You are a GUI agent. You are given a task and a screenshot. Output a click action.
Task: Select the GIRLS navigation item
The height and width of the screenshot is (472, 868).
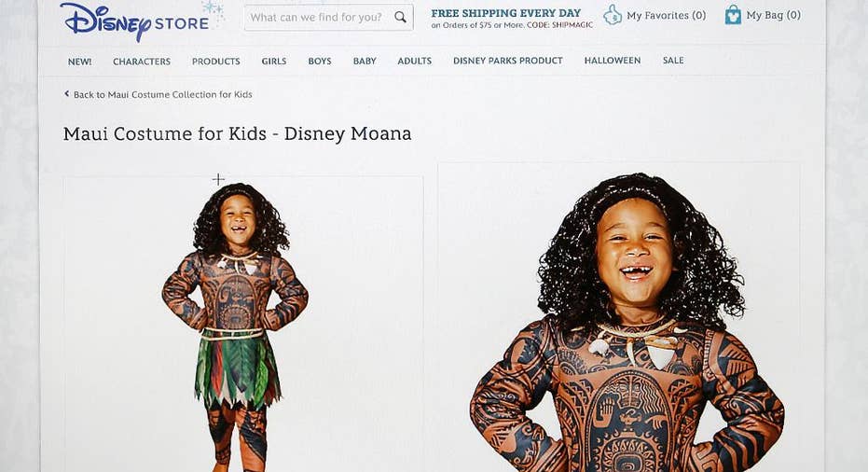[274, 62]
